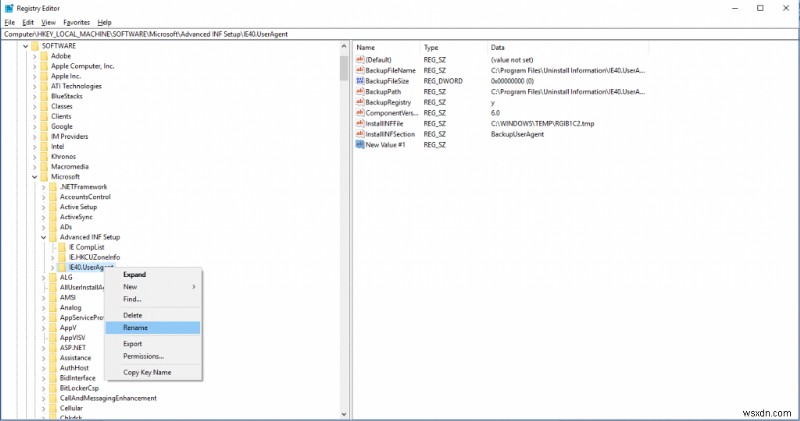The width and height of the screenshot is (800, 421).
Task: Click the BackupPath value icon
Action: tap(360, 92)
